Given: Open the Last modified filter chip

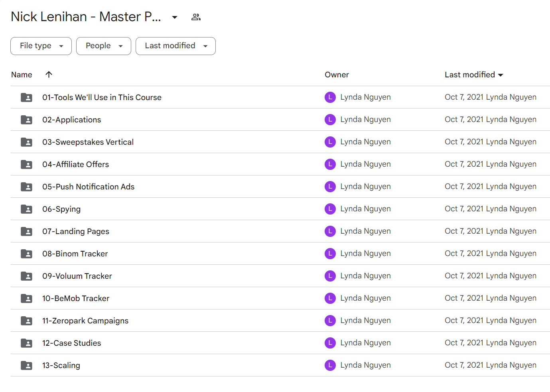Looking at the screenshot, I should click(175, 46).
